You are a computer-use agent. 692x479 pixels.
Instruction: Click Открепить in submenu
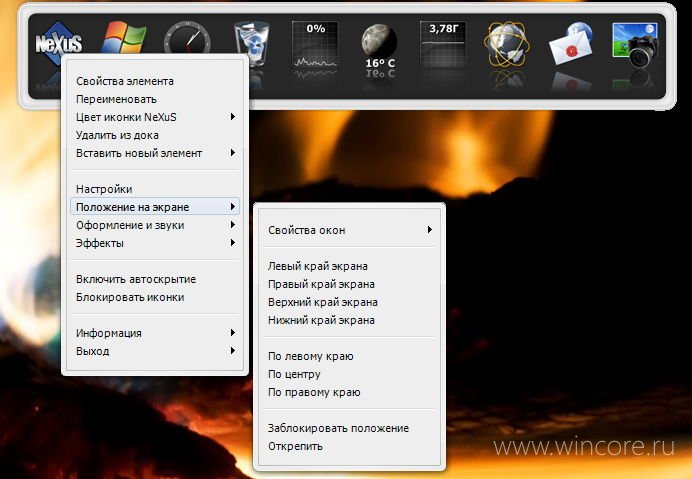click(350, 446)
